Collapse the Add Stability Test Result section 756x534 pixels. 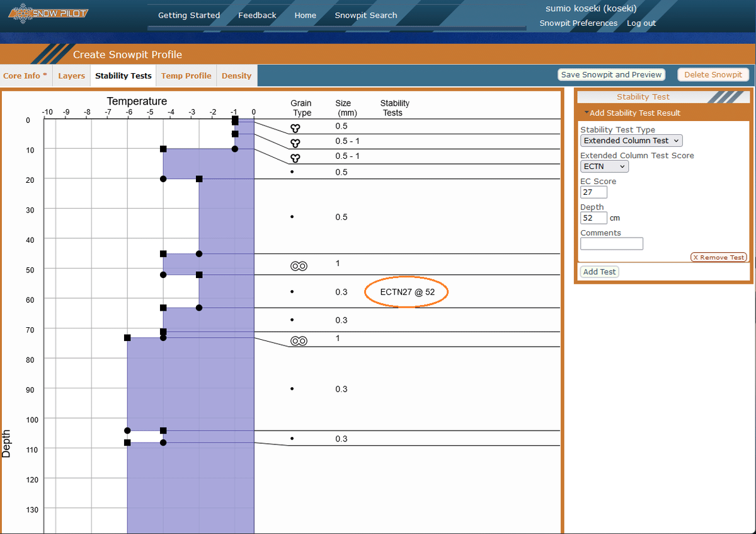633,113
